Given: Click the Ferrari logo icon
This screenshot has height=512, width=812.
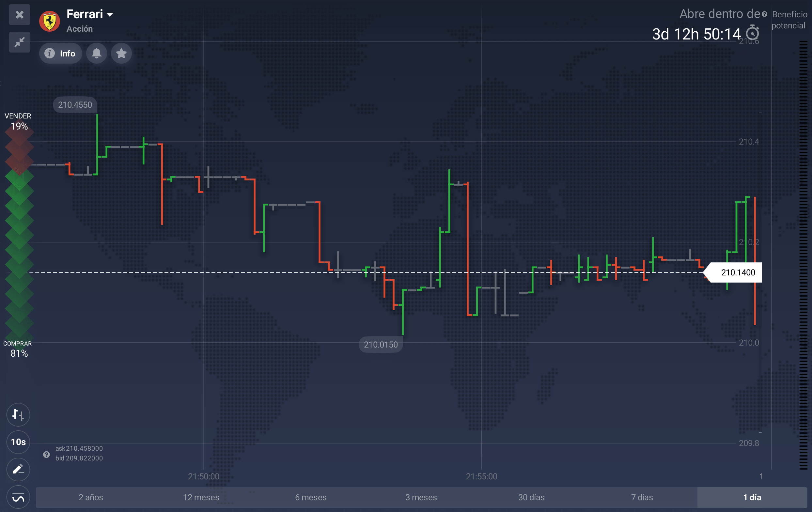Looking at the screenshot, I should [x=50, y=21].
